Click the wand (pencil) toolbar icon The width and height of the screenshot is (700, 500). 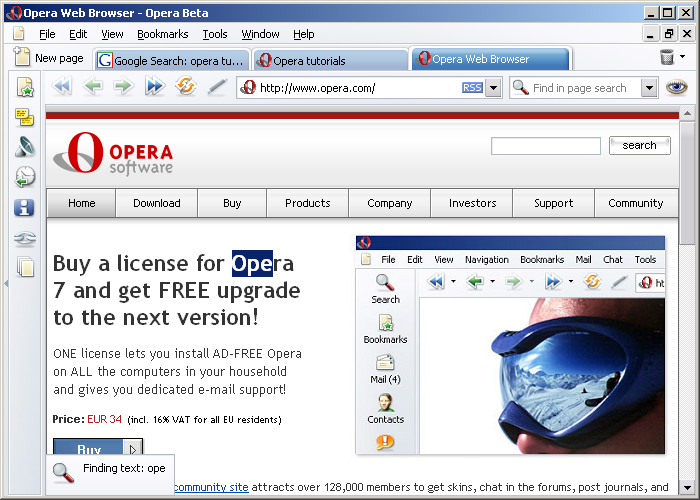coord(217,87)
